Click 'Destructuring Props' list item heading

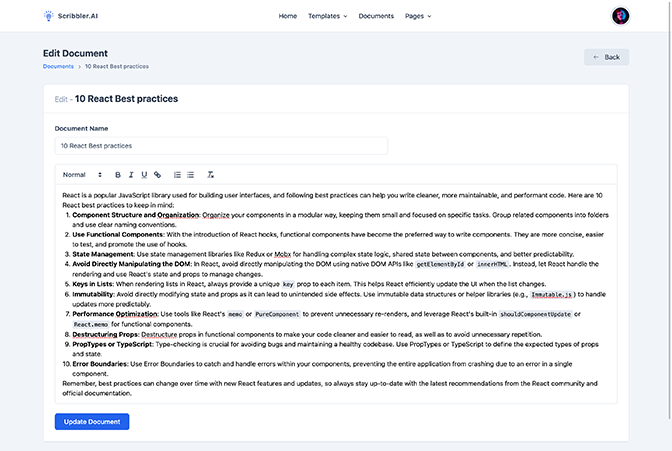[105, 334]
